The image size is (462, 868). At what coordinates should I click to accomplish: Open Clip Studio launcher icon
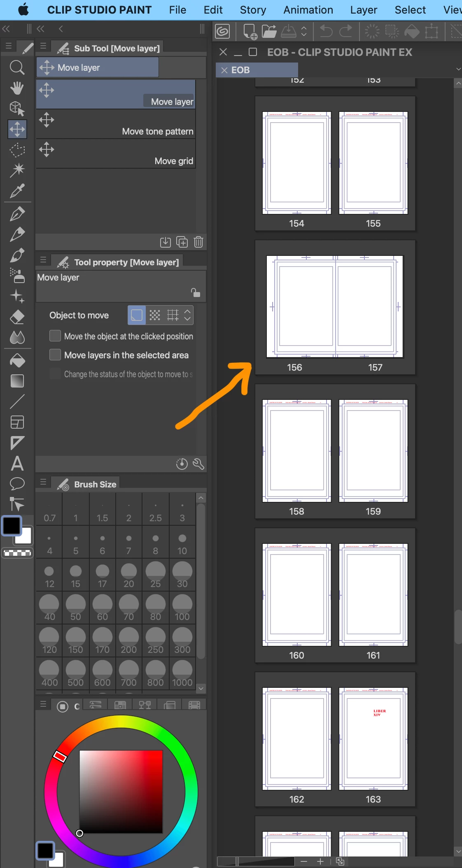pyautogui.click(x=222, y=31)
